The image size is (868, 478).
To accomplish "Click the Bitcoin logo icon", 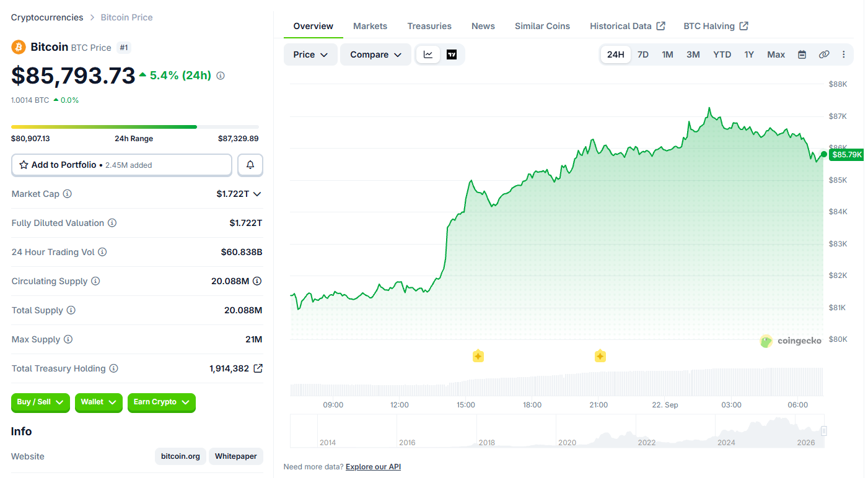I will [18, 47].
